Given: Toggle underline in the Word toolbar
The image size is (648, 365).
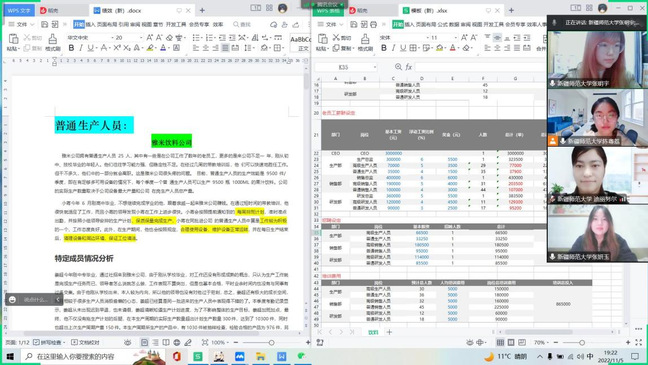Looking at the screenshot, I should [90, 48].
